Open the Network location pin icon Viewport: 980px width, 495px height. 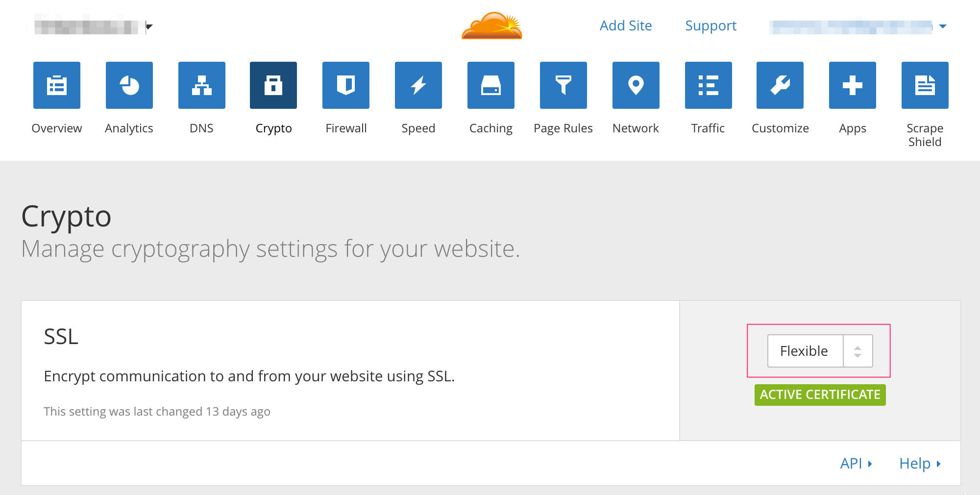tap(636, 85)
